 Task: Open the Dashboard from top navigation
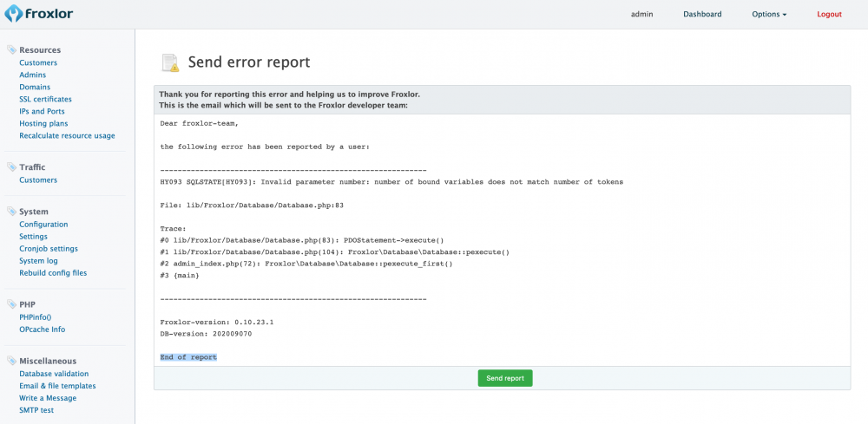coord(702,15)
